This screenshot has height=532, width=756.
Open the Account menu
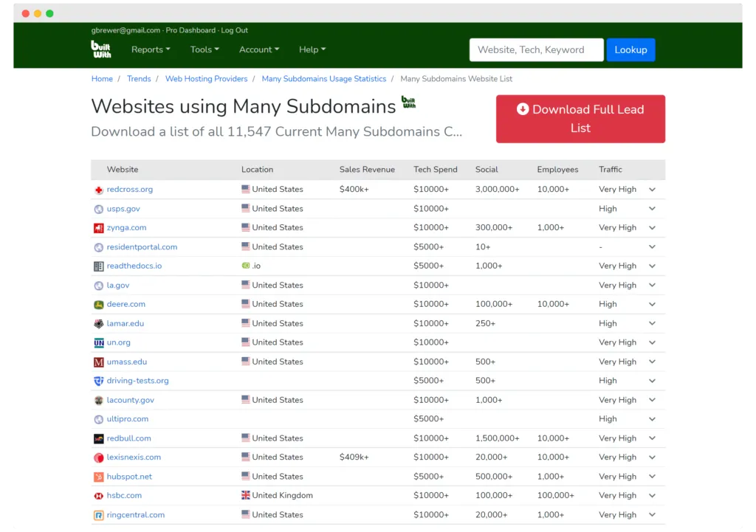tap(259, 49)
